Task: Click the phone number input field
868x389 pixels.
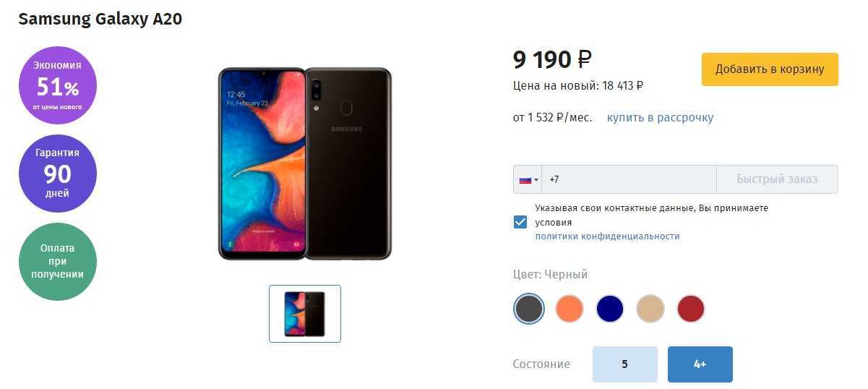Action: point(629,179)
